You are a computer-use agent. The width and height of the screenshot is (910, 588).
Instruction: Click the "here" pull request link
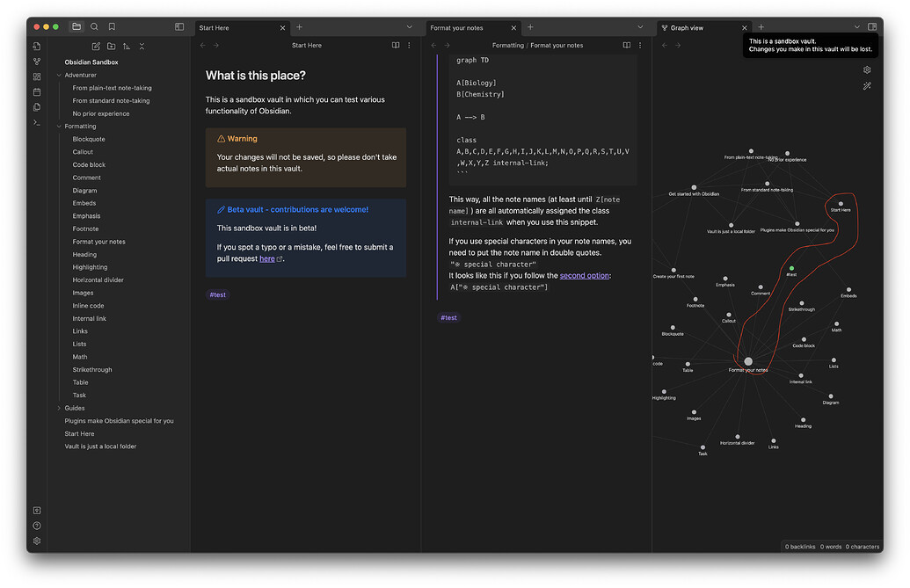pyautogui.click(x=267, y=259)
